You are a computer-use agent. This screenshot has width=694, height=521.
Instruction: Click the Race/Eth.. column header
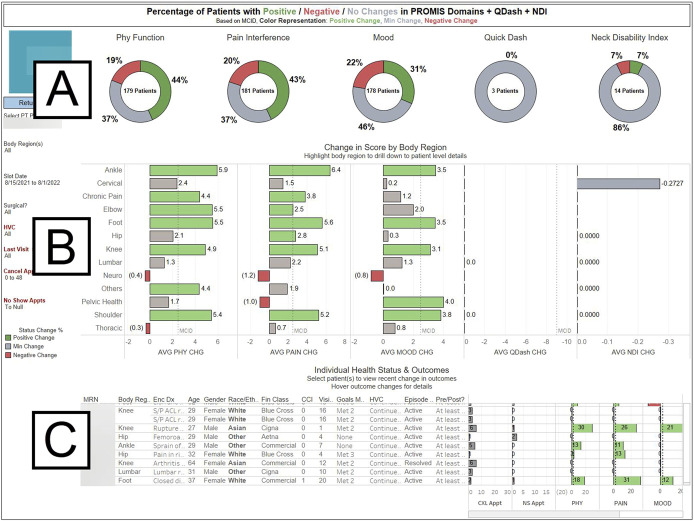point(243,400)
